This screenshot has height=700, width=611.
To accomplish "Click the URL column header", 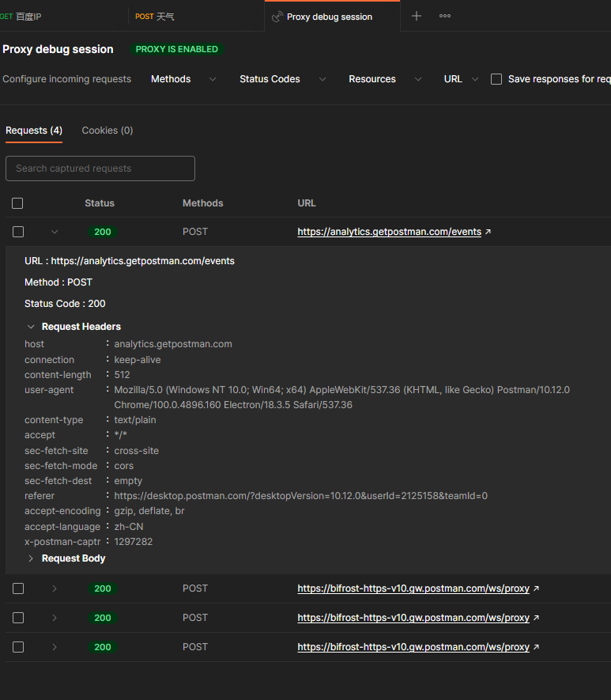I will coord(307,203).
